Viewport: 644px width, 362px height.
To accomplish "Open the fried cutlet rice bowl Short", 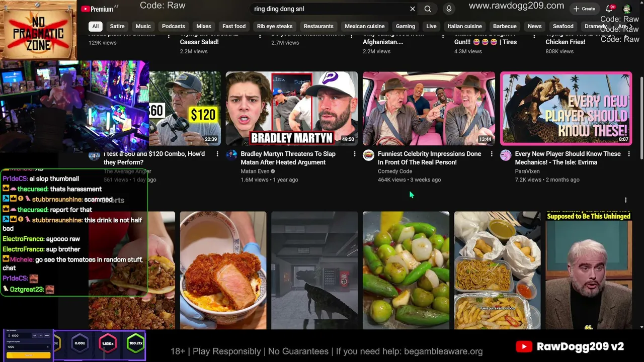I will (x=223, y=270).
